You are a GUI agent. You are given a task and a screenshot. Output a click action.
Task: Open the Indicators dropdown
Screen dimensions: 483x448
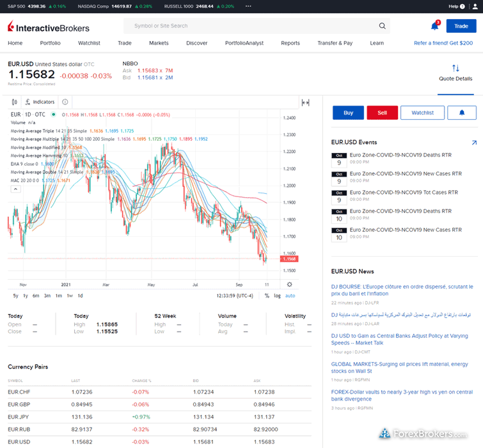tap(40, 102)
